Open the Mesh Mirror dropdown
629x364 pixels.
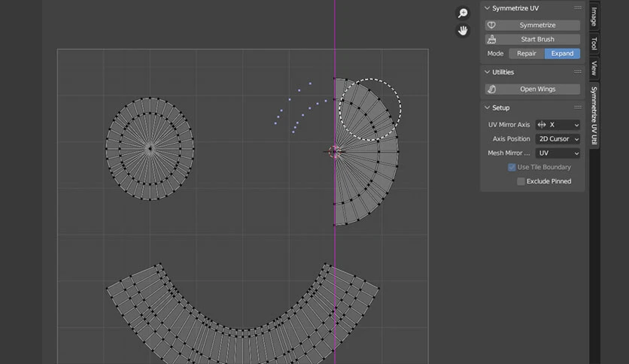coord(558,153)
